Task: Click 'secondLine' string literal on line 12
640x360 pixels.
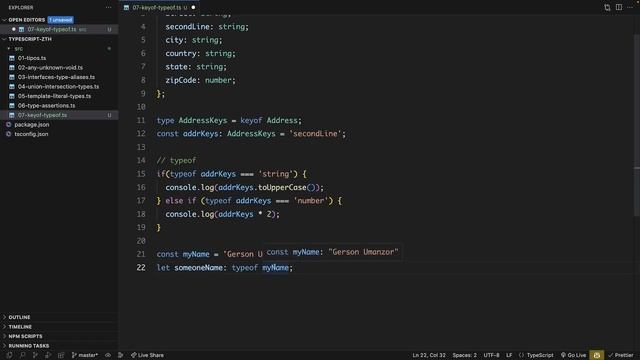Action: (x=315, y=134)
